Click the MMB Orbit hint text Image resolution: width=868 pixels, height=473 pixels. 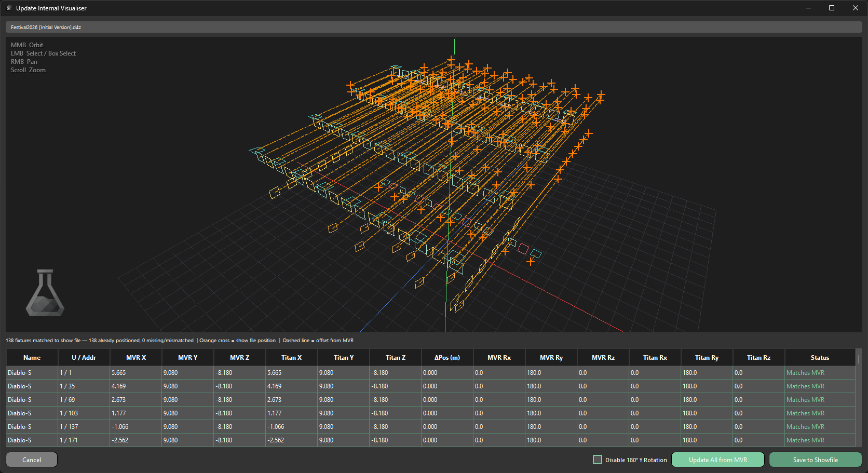[27, 45]
